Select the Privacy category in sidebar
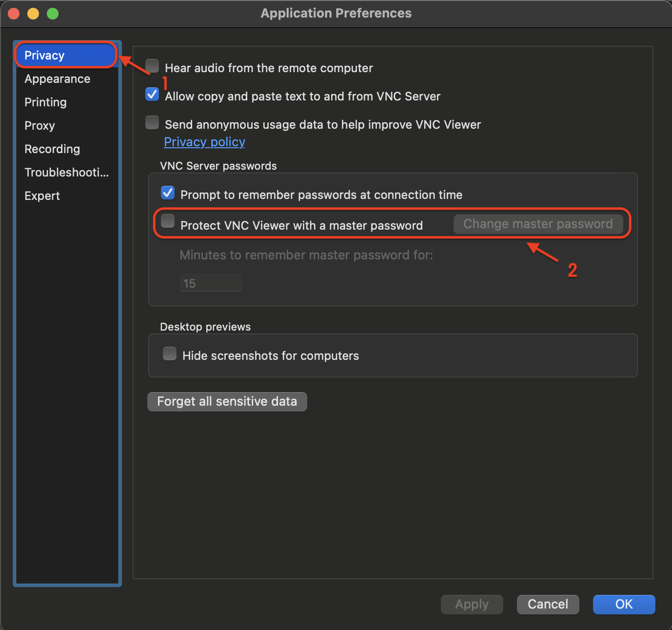This screenshot has width=672, height=630. [x=67, y=55]
